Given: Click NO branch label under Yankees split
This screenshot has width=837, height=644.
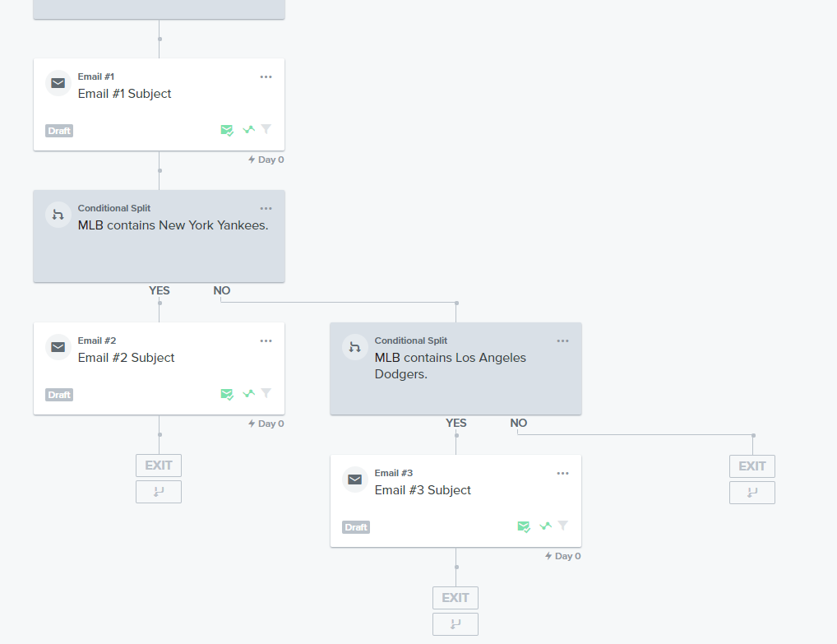Looking at the screenshot, I should tap(221, 290).
